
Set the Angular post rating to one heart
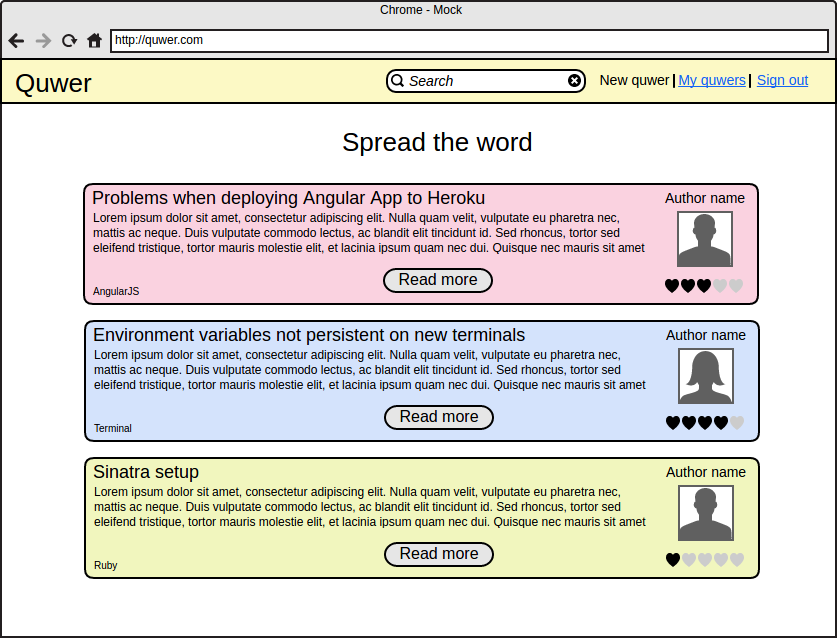[672, 286]
